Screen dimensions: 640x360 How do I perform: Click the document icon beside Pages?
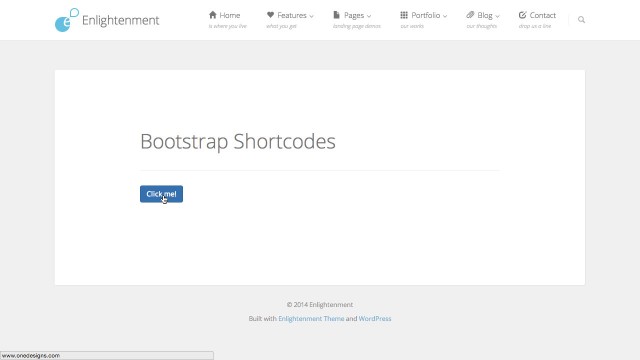pos(336,15)
